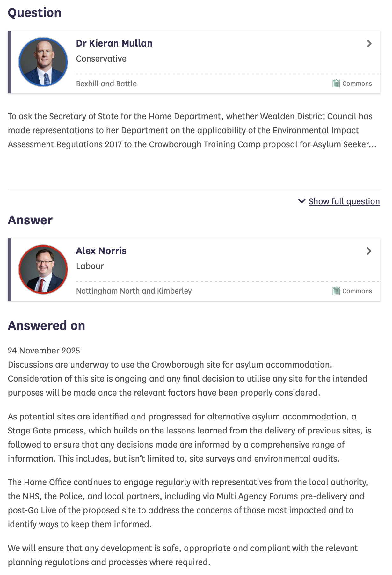The image size is (392, 575).
Task: Click the Answered on heading
Action: (47, 326)
